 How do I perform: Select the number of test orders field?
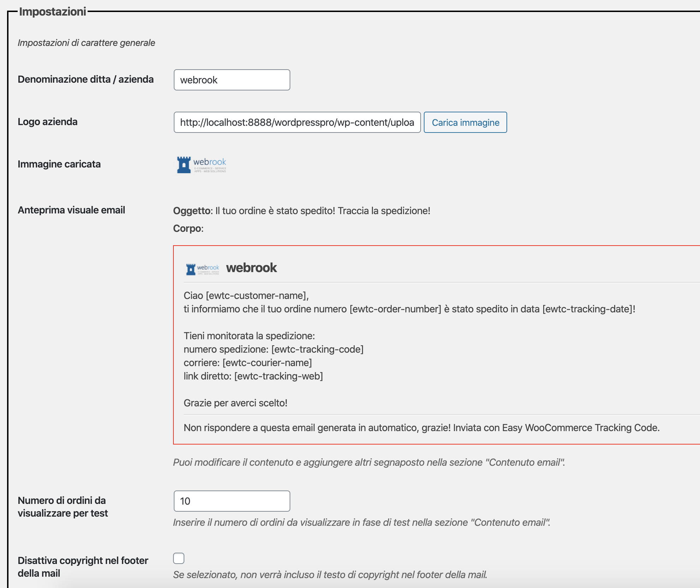pyautogui.click(x=232, y=501)
